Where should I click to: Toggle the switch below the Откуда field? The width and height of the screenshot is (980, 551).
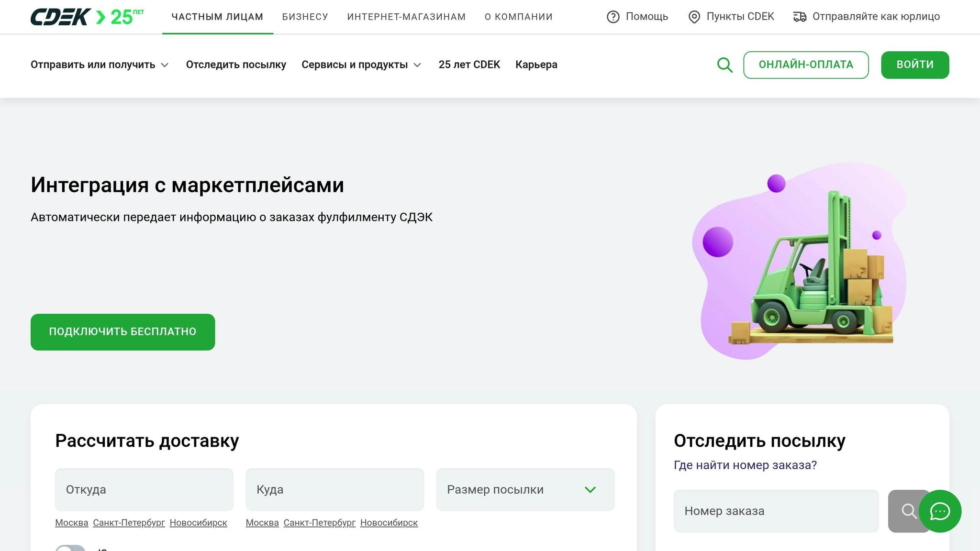click(70, 548)
